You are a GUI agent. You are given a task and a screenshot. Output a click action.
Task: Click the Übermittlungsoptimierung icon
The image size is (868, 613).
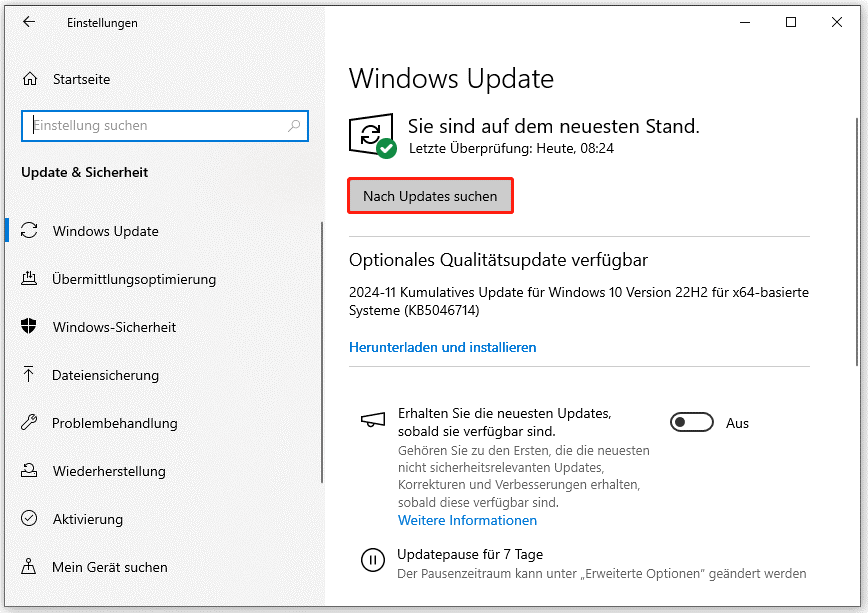(x=29, y=279)
